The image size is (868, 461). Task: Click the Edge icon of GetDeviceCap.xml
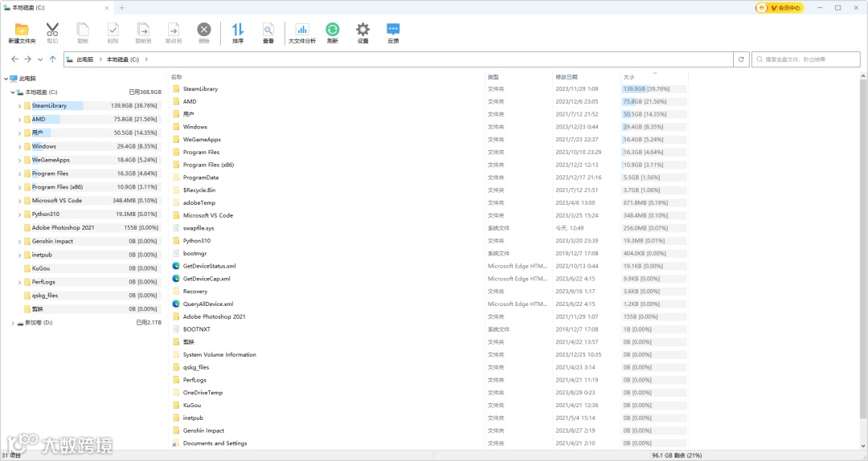point(176,279)
